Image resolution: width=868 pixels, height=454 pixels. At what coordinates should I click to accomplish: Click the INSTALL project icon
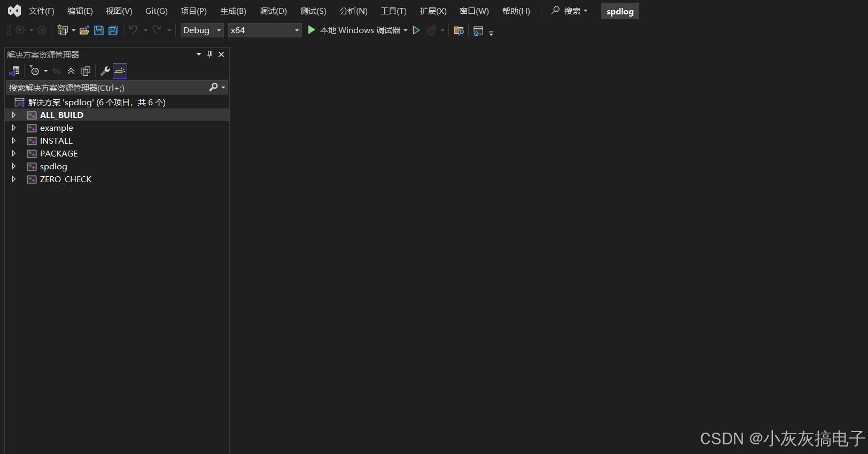tap(32, 141)
